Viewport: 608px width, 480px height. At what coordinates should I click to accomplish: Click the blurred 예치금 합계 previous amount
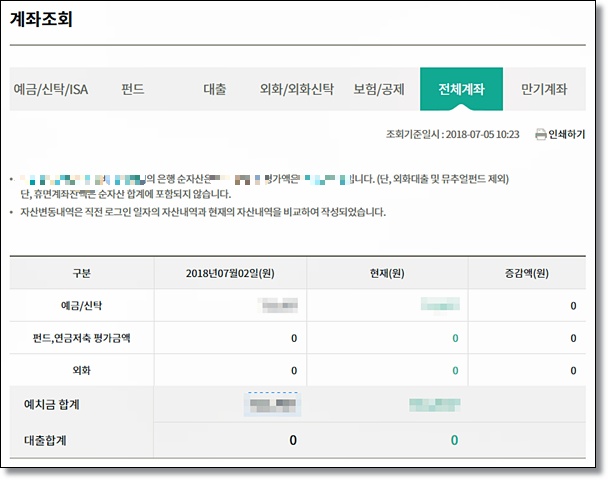pos(273,405)
